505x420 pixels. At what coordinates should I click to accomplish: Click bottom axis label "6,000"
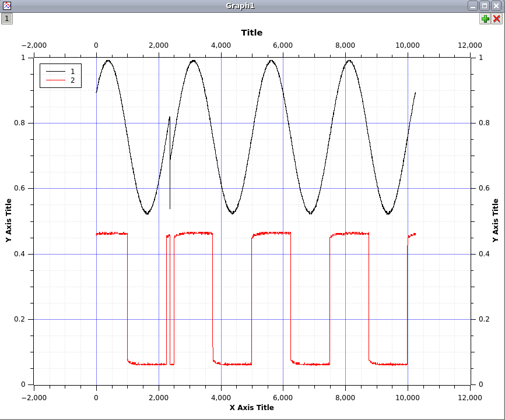pos(283,398)
